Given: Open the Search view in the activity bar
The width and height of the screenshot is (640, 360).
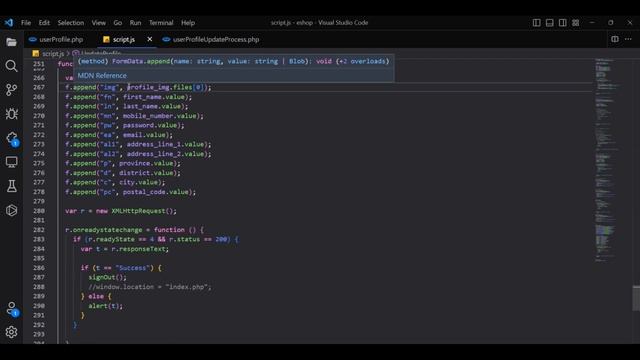Looking at the screenshot, I should coord(11,66).
